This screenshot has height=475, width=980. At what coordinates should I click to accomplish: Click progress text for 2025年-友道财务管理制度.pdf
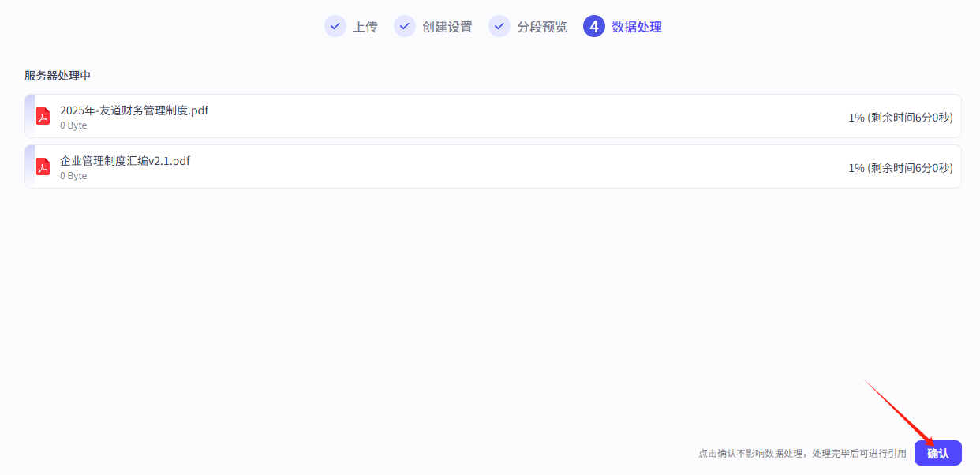[900, 118]
